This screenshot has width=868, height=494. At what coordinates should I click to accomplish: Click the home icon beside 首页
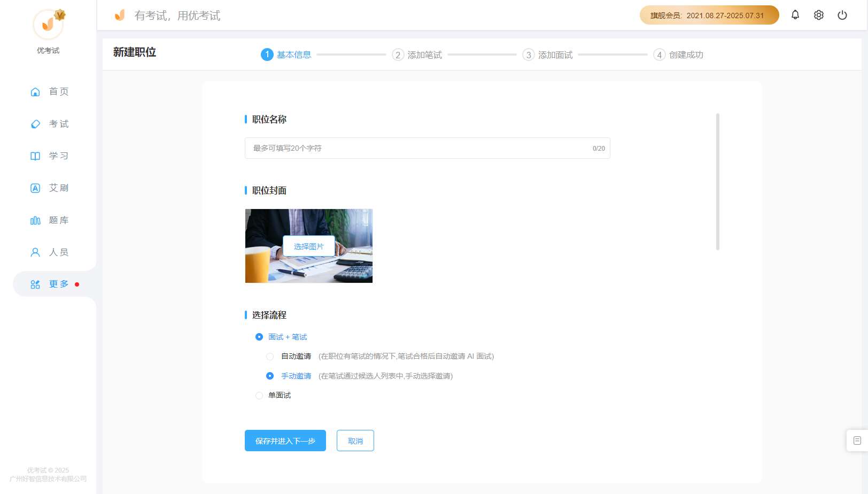pos(35,92)
